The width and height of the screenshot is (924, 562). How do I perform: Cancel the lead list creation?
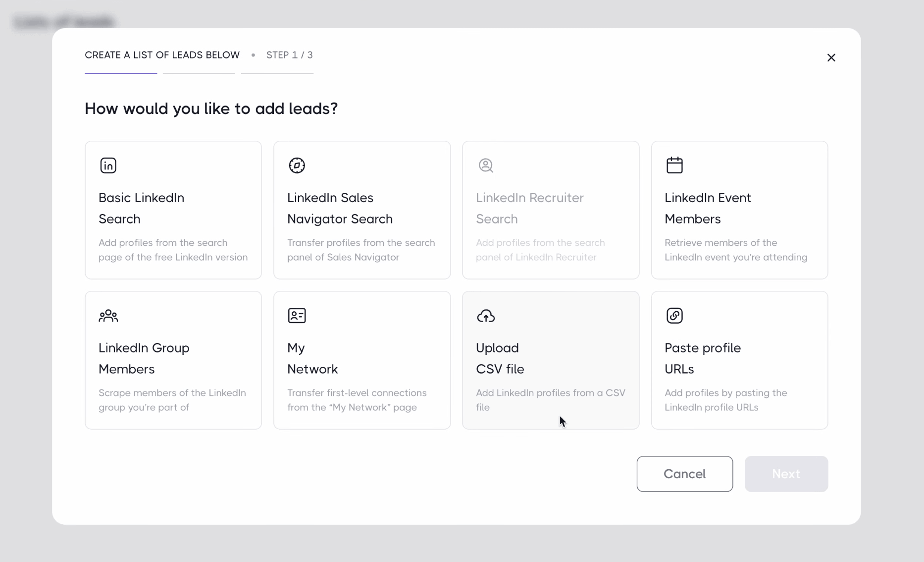tap(684, 474)
